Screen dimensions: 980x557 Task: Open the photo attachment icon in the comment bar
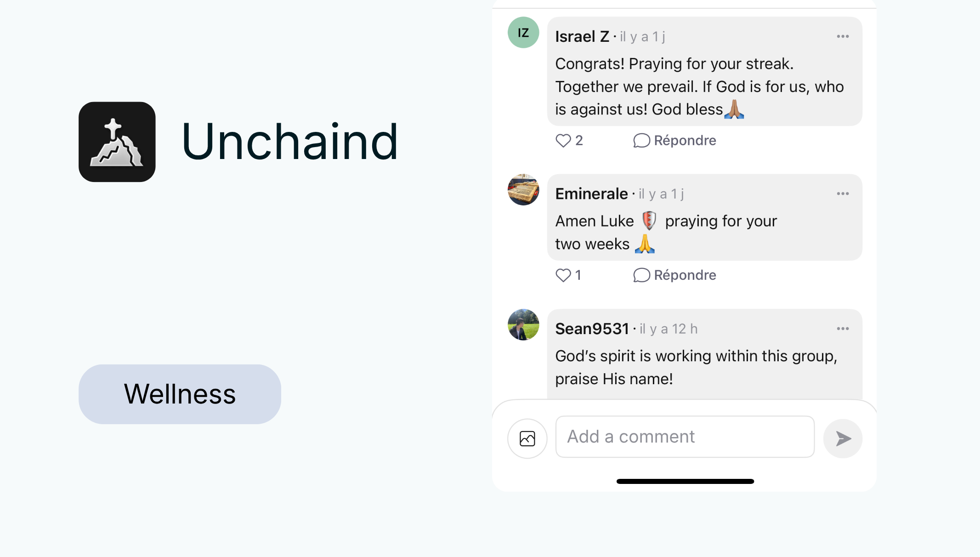coord(527,438)
